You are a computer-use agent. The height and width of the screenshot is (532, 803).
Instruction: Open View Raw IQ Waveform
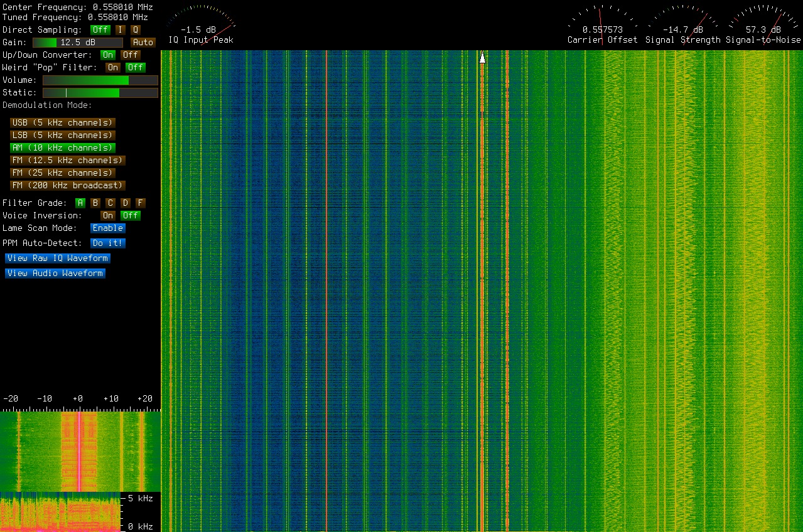coord(57,258)
